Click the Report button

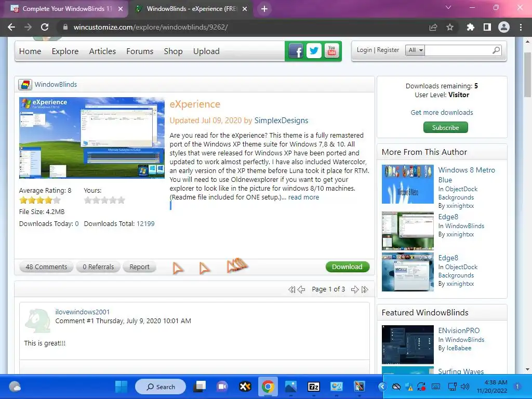coord(139,267)
